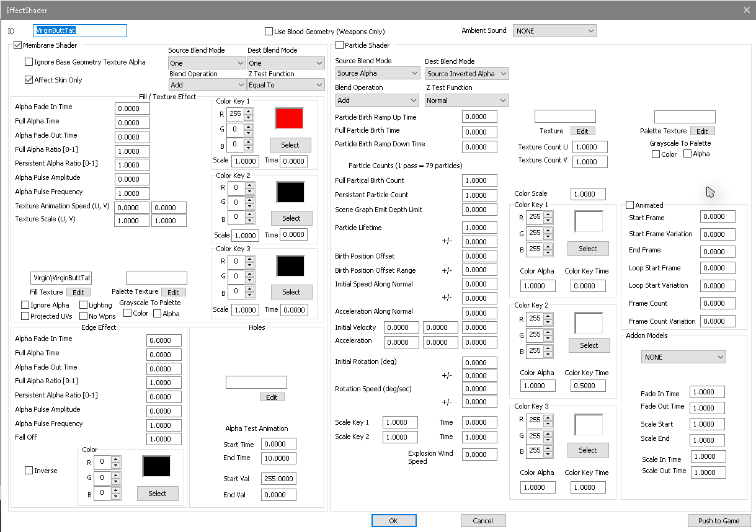The height and width of the screenshot is (532, 756).
Task: Increase Particle Color Key 2 R spinner
Action: pos(548,315)
